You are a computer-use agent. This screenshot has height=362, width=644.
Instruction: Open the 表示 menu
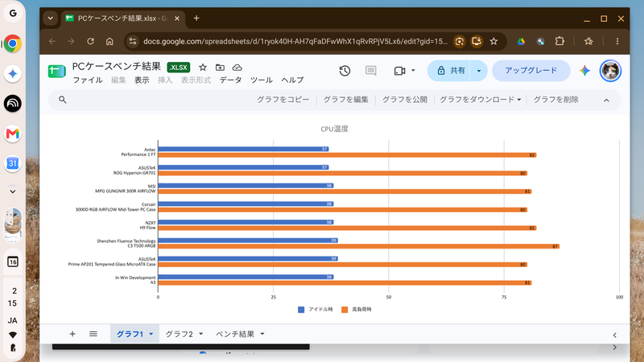coord(142,80)
